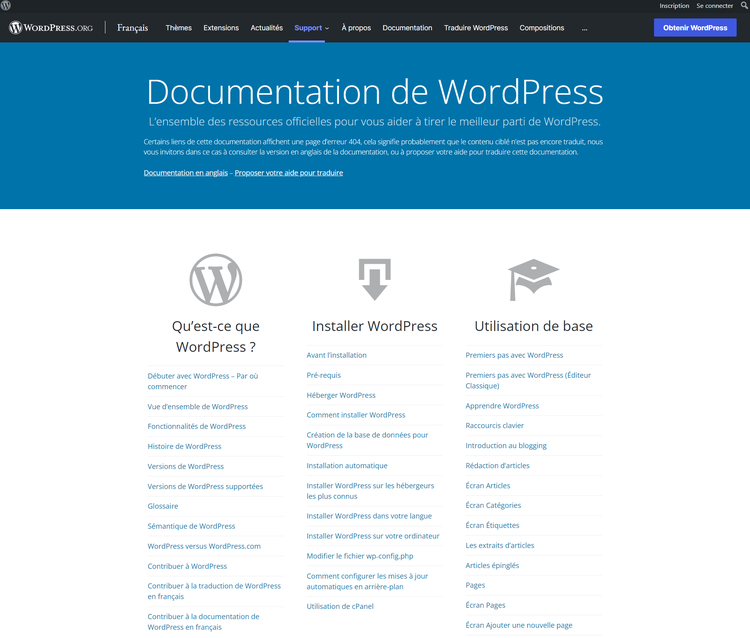Click Versions de WordPress link

coord(186,466)
